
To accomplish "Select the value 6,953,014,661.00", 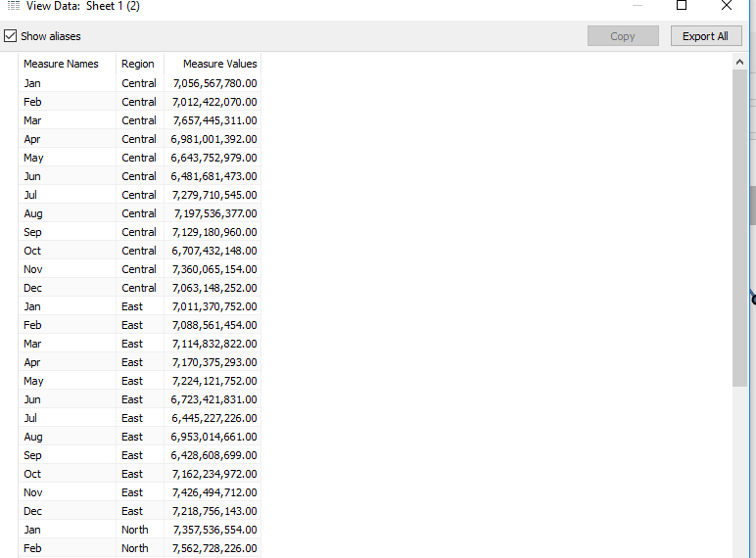I will click(214, 437).
